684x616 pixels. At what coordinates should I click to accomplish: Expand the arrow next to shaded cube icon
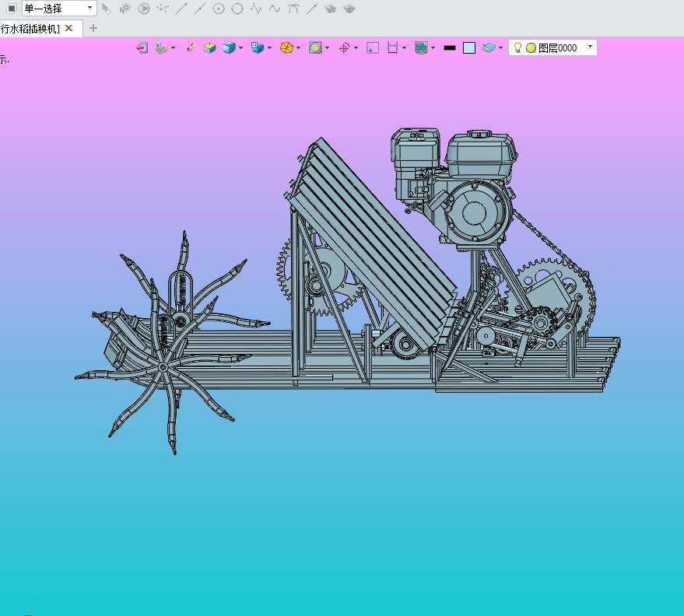tap(241, 47)
